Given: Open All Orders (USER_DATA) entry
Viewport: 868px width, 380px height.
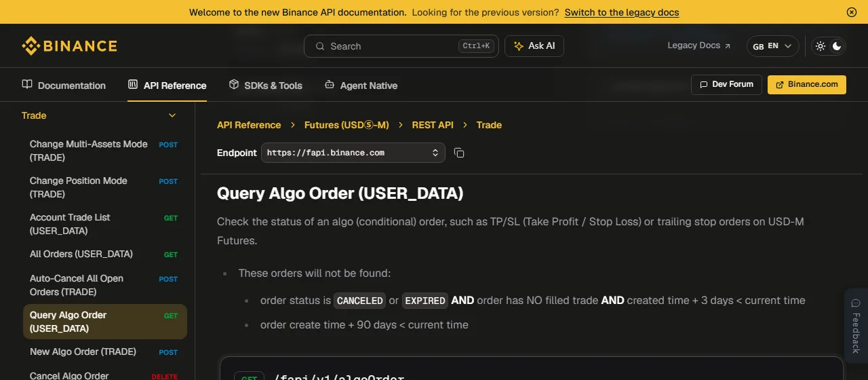Looking at the screenshot, I should coord(104,254).
